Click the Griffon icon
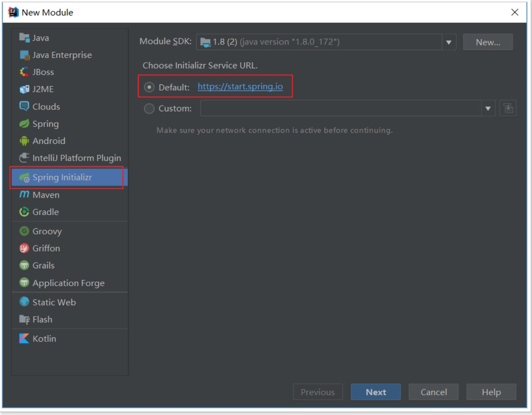532x415 pixels. click(x=24, y=248)
